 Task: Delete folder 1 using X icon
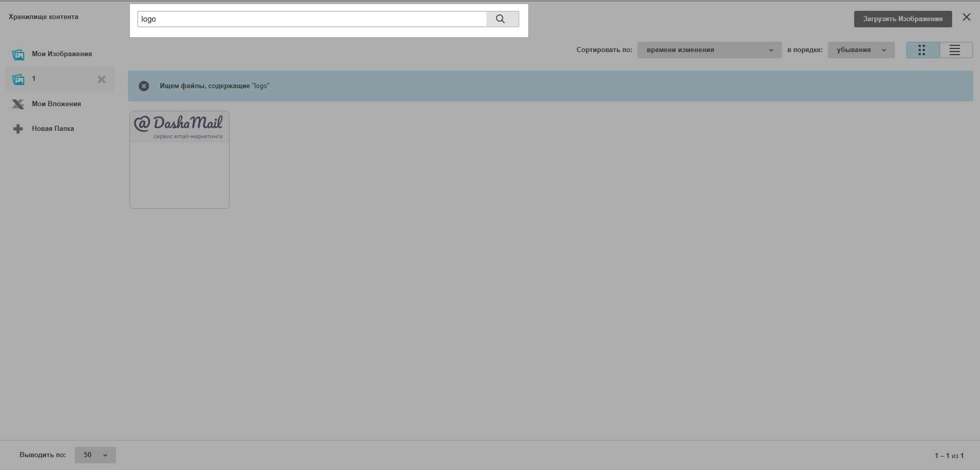pos(102,79)
